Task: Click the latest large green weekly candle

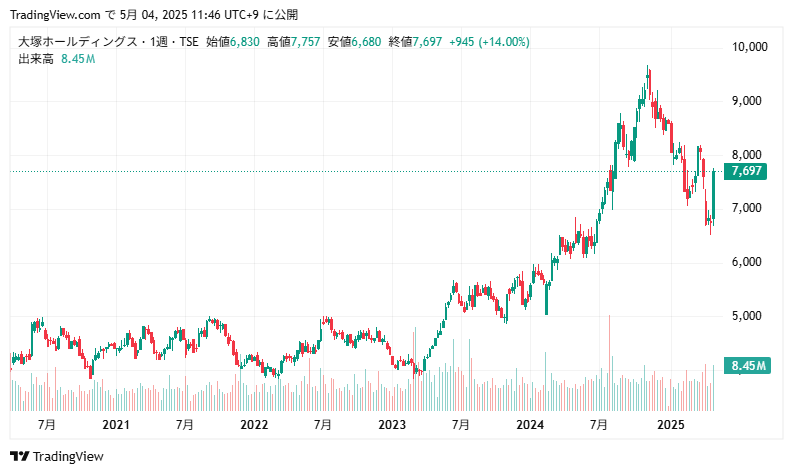Action: [x=714, y=195]
